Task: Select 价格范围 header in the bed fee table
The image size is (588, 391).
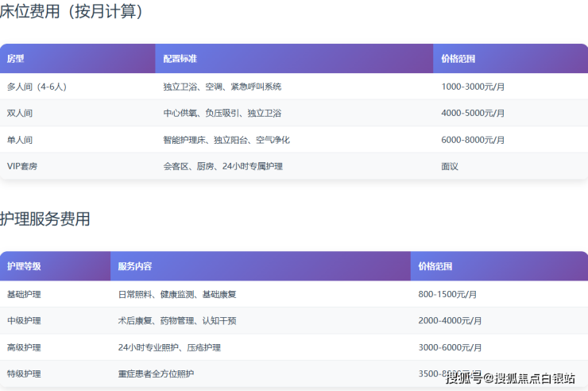Action: pos(458,59)
